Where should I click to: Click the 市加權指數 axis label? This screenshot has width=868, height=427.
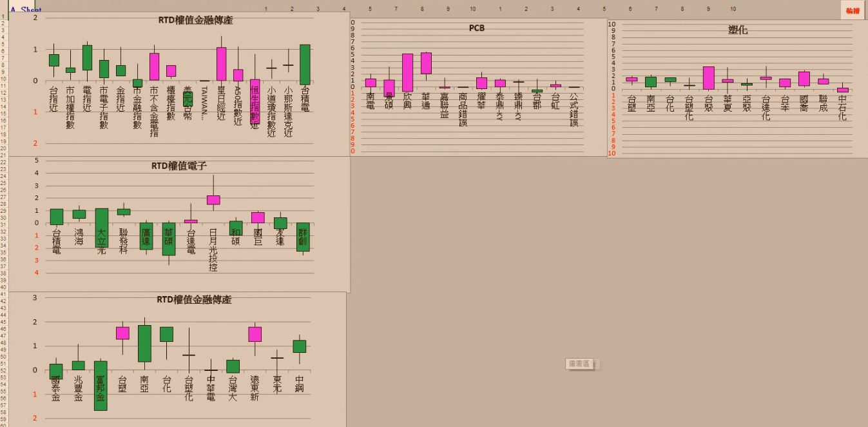coord(70,108)
